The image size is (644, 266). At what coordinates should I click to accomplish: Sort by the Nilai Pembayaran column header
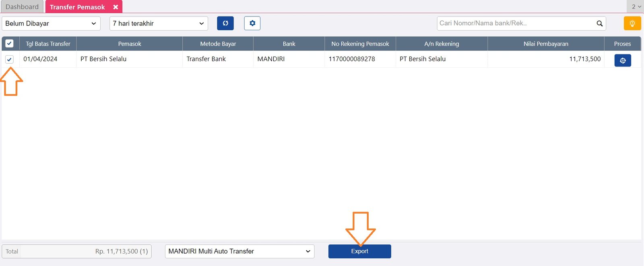click(546, 44)
